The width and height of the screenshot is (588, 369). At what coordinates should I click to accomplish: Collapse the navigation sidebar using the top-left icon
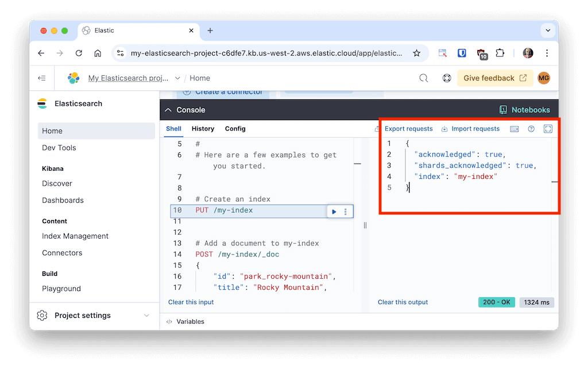pyautogui.click(x=42, y=78)
